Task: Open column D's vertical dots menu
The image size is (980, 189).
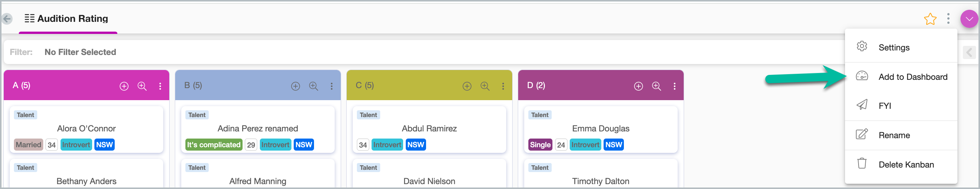Action: [x=675, y=86]
